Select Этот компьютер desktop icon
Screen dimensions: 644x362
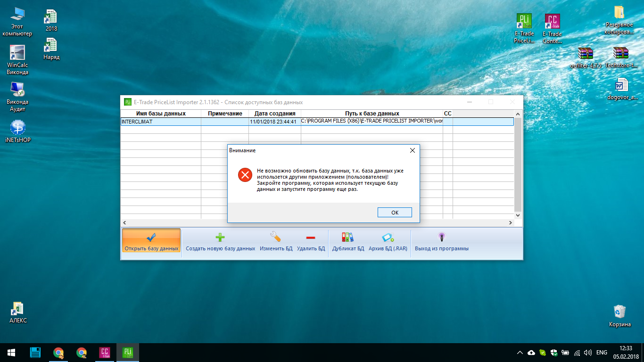click(17, 22)
